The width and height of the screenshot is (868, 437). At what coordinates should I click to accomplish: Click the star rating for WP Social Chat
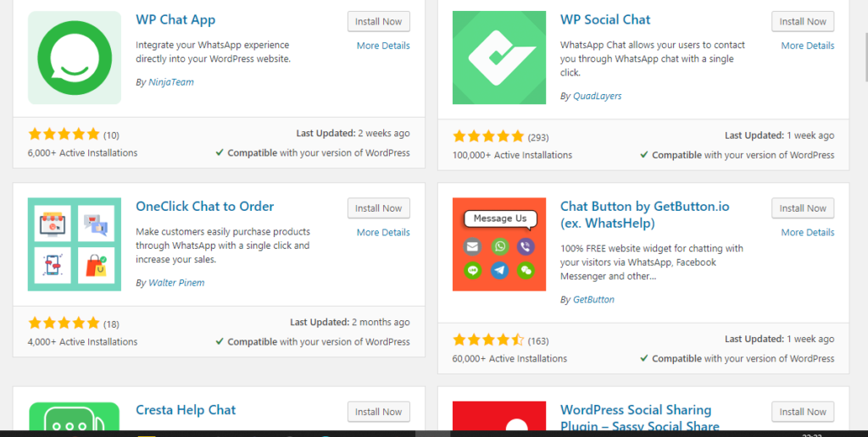(x=488, y=136)
